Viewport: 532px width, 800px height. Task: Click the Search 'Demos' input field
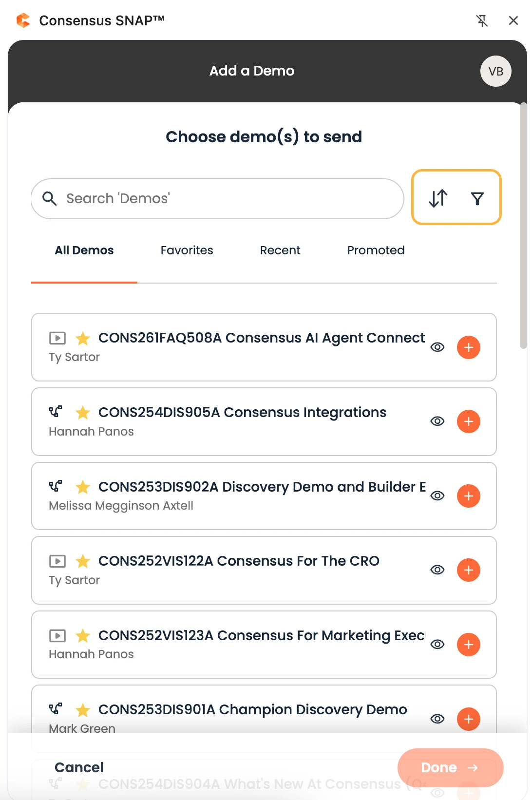[229, 199]
